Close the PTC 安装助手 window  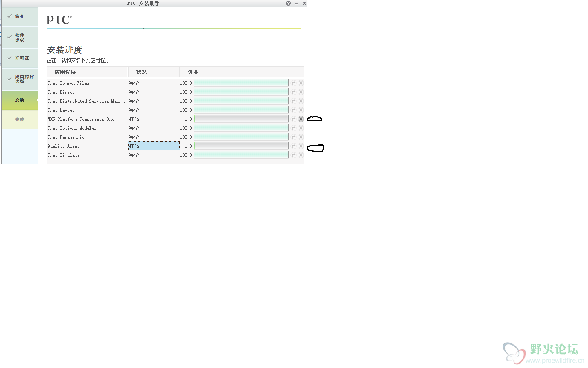click(304, 3)
